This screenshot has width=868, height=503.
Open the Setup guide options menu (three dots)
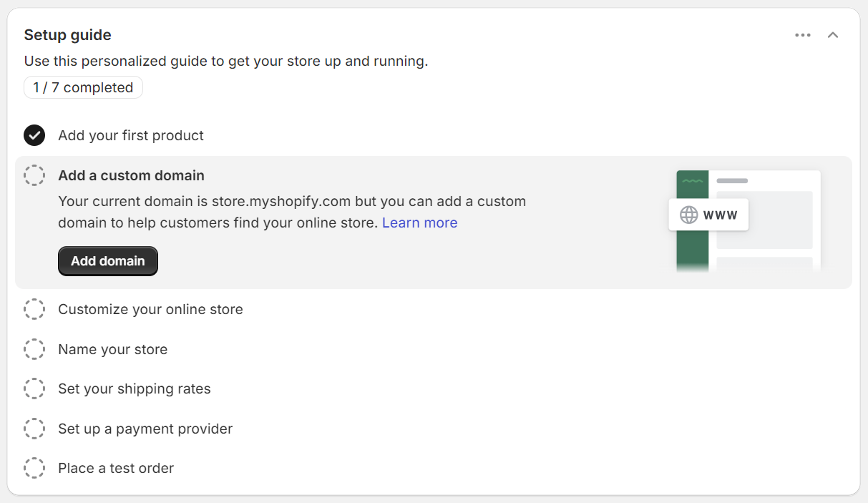[803, 34]
